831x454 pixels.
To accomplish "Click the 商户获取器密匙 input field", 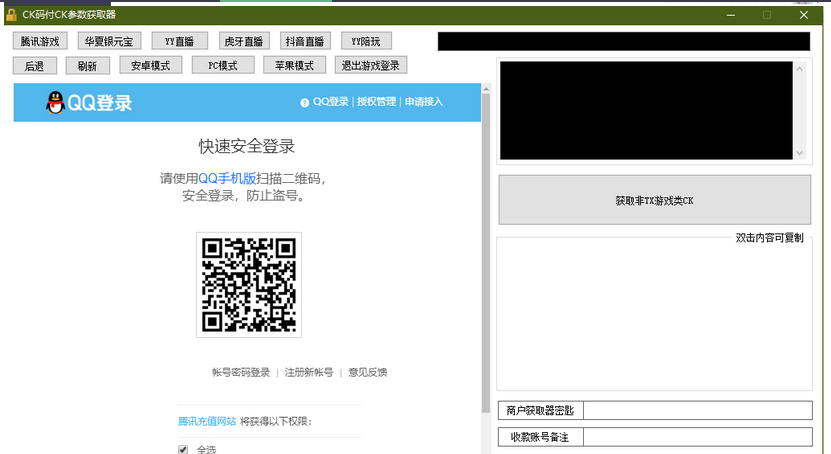I will coord(697,410).
